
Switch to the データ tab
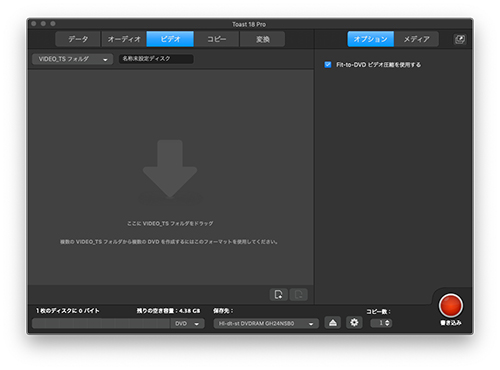78,39
